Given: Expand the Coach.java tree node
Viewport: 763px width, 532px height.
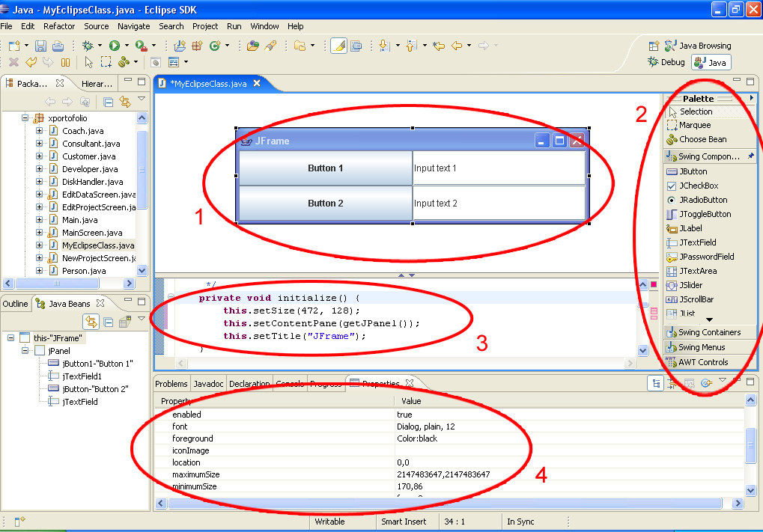Looking at the screenshot, I should pos(40,131).
